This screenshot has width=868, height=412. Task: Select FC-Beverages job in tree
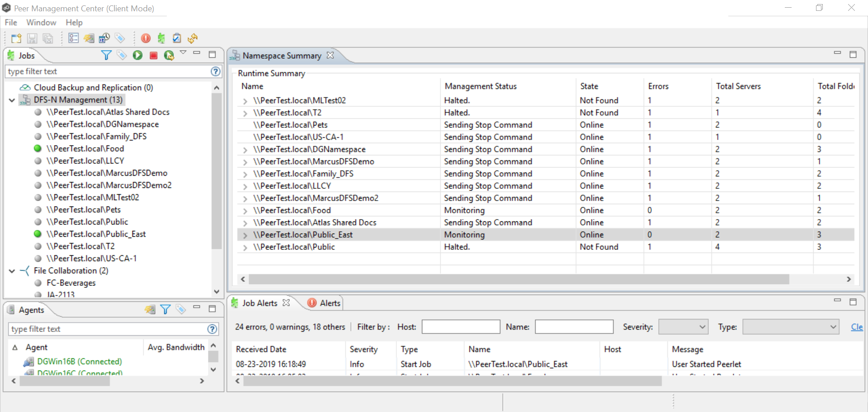click(71, 283)
